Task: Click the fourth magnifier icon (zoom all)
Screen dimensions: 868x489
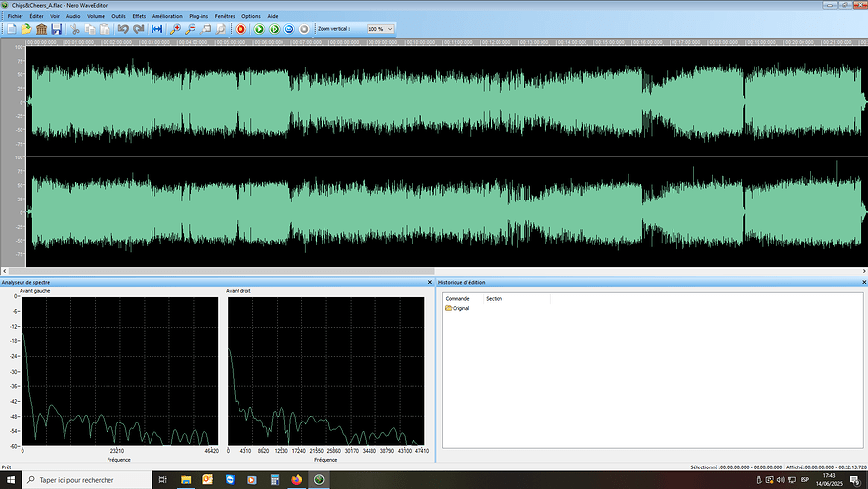Action: click(220, 29)
